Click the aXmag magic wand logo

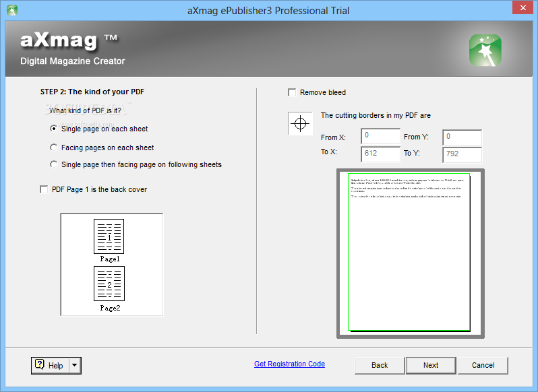coord(485,50)
